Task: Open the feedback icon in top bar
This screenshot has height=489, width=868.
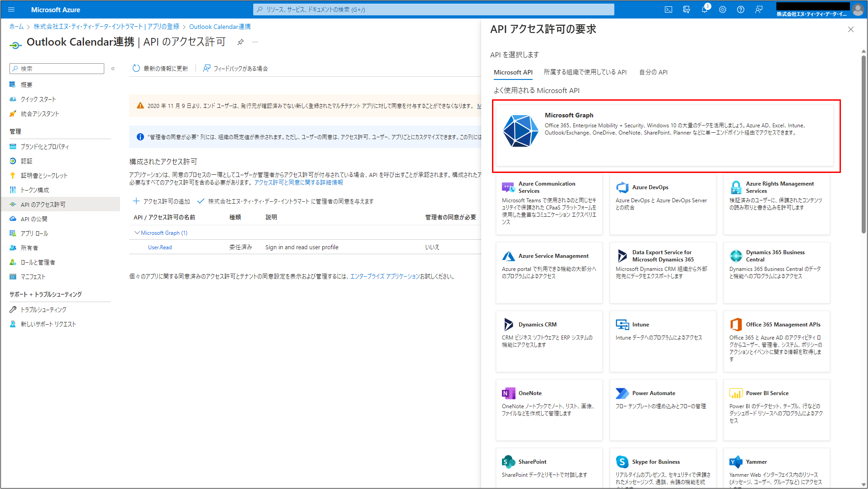Action: tap(759, 9)
